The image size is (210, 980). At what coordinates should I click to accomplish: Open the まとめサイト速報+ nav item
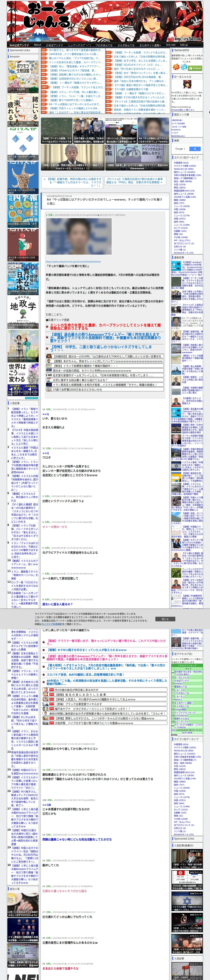coord(150,45)
